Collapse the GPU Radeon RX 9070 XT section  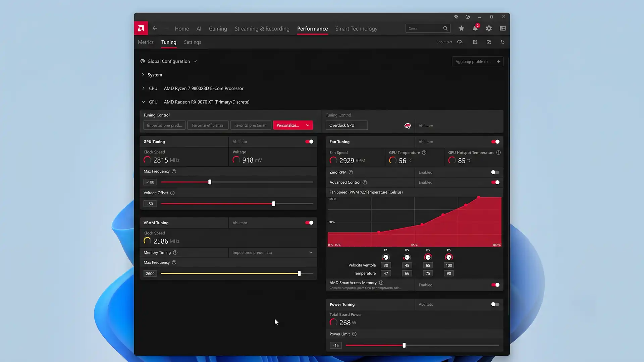point(143,102)
